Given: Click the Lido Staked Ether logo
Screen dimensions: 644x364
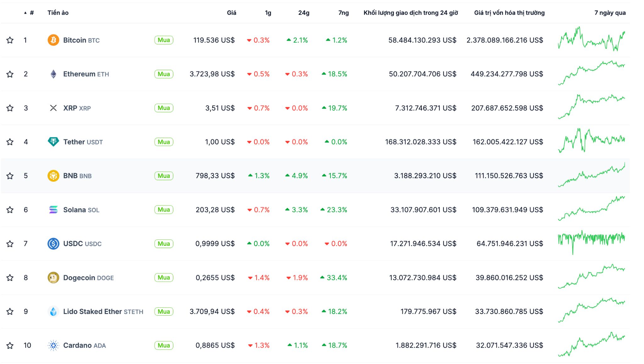Looking at the screenshot, I should [x=53, y=312].
